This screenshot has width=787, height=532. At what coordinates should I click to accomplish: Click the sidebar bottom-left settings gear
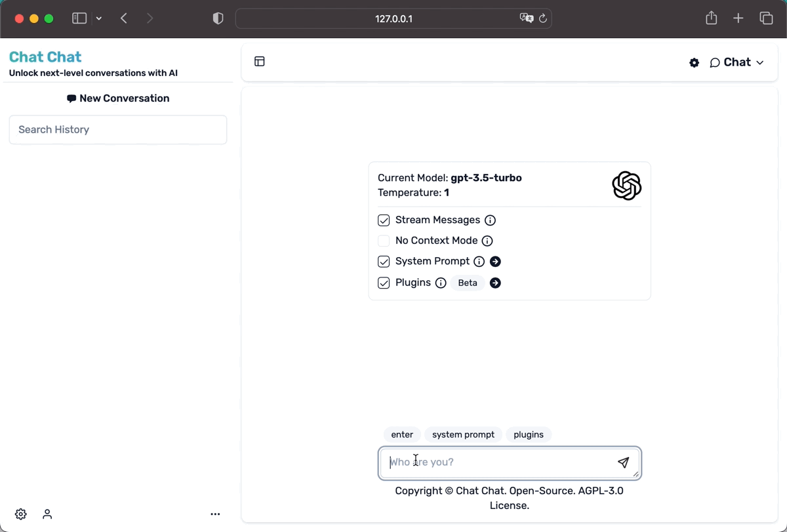click(x=21, y=514)
